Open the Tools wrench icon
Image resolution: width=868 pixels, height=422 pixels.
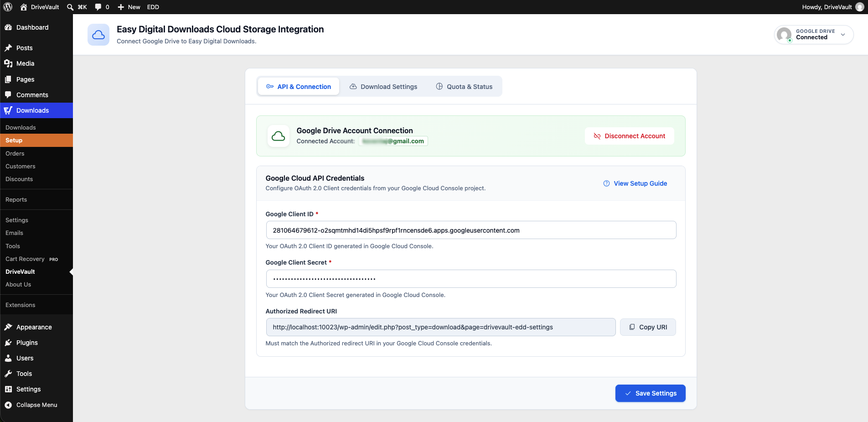click(x=8, y=374)
